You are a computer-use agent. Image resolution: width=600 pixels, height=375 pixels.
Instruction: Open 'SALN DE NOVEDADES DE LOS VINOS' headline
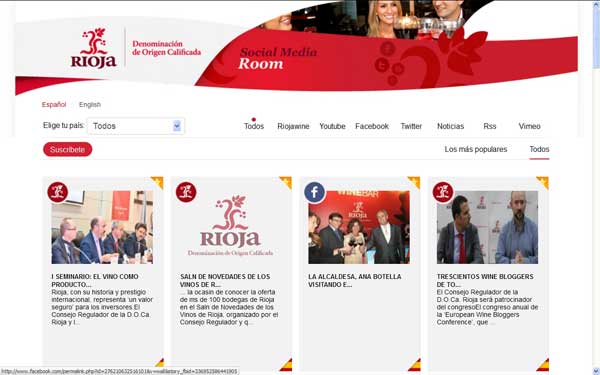[x=225, y=280]
